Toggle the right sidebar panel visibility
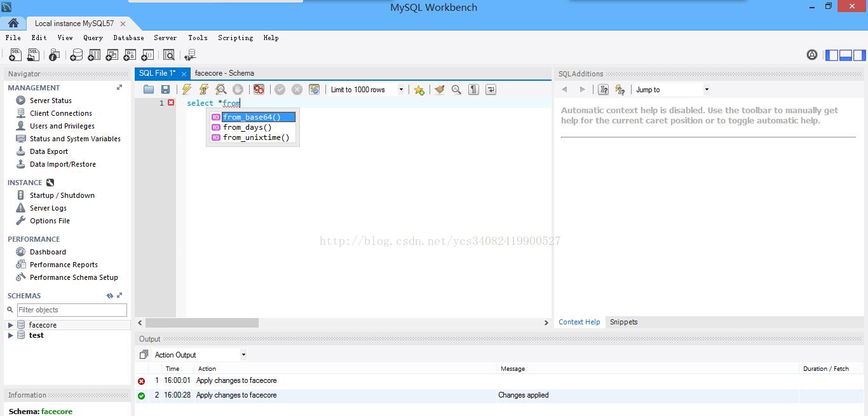Screen dimensions: 868x416 pos(859,55)
